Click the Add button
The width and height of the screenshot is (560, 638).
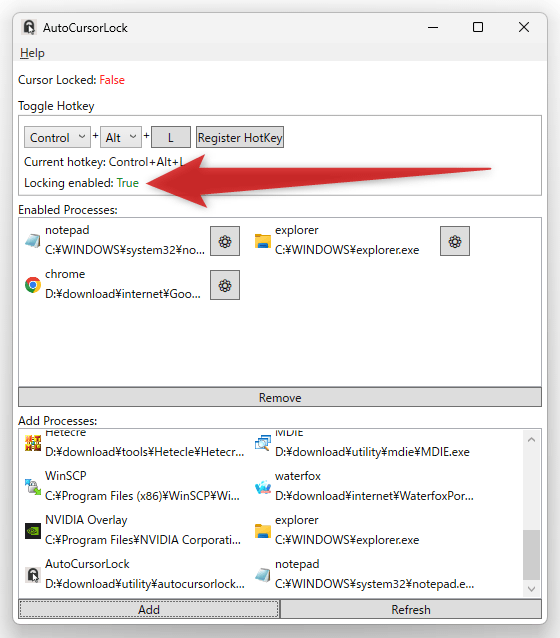point(149,609)
